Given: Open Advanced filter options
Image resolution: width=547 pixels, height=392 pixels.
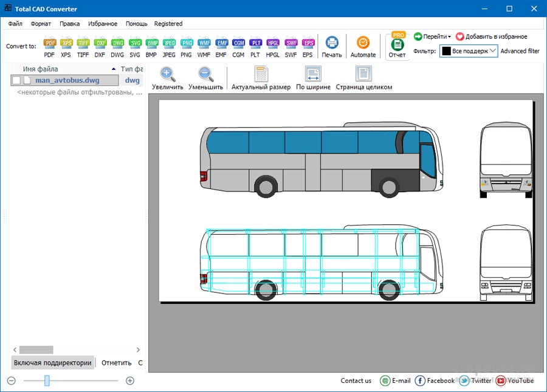Looking at the screenshot, I should (520, 50).
